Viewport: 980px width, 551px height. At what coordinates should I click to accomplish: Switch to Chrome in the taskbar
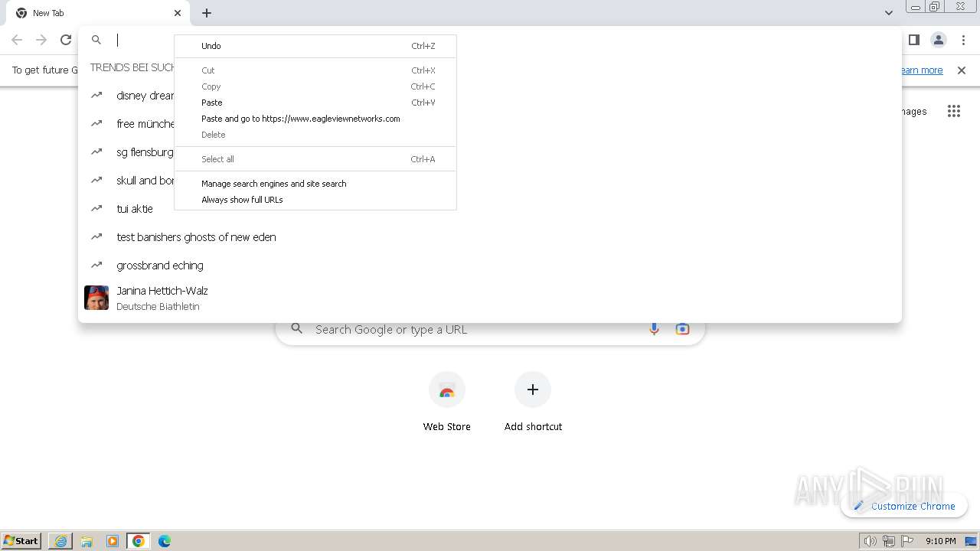tap(139, 541)
